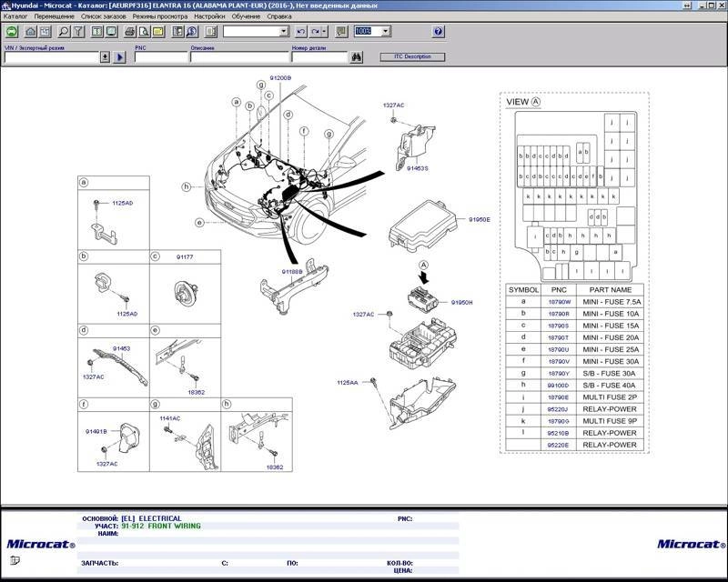
Task: Click part number 91188B on diagram
Action: click(292, 272)
